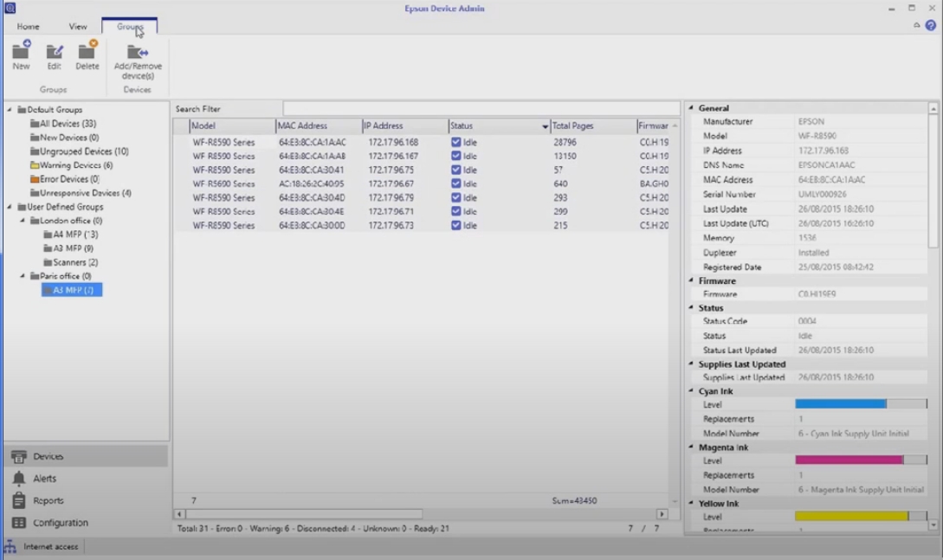Click the help question mark icon
This screenshot has width=943, height=560.
pos(931,26)
